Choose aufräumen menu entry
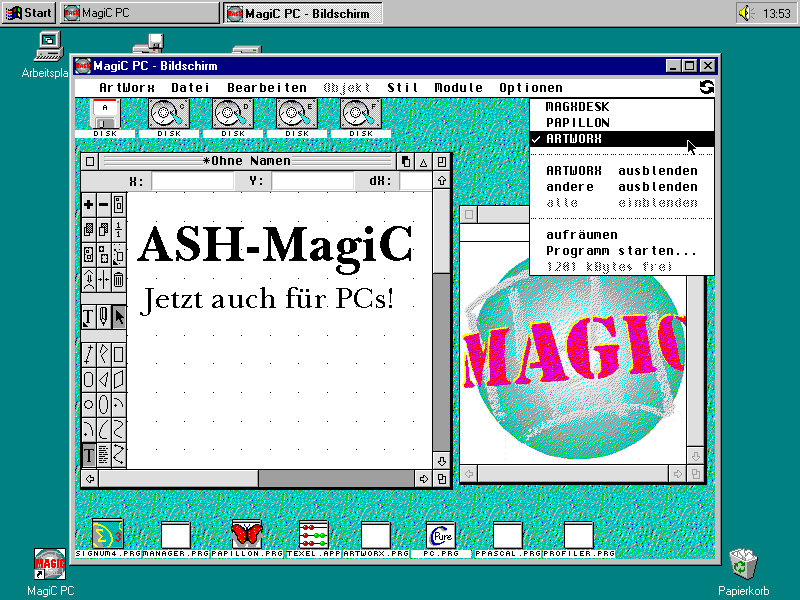Viewport: 800px width, 600px height. 622,235
